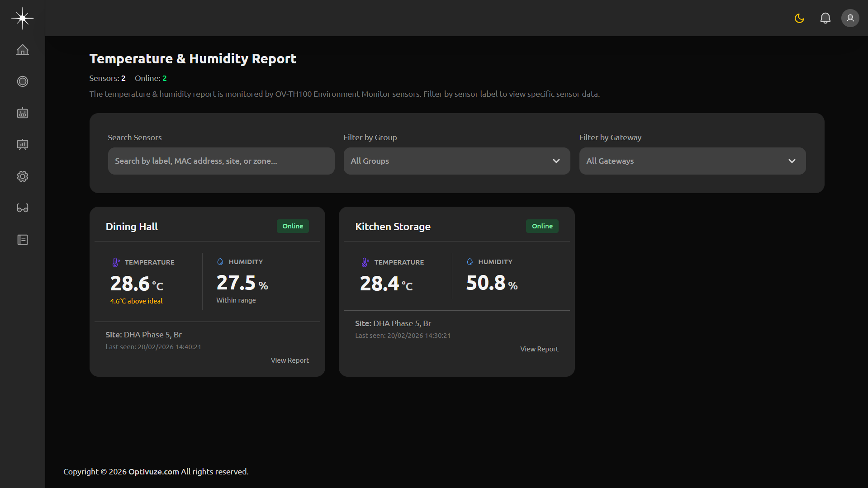Open the chart presentation sidebar icon
Screen dimensions: 868x488
pyautogui.click(x=22, y=145)
